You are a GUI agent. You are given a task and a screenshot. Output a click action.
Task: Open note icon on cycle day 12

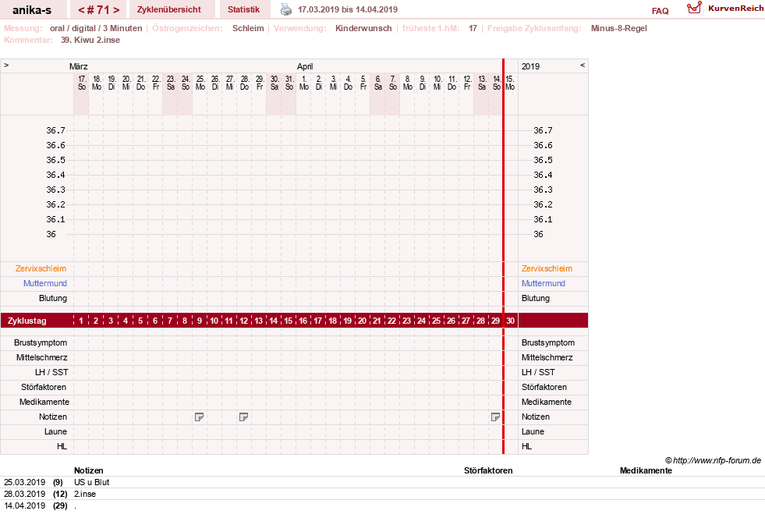[243, 417]
